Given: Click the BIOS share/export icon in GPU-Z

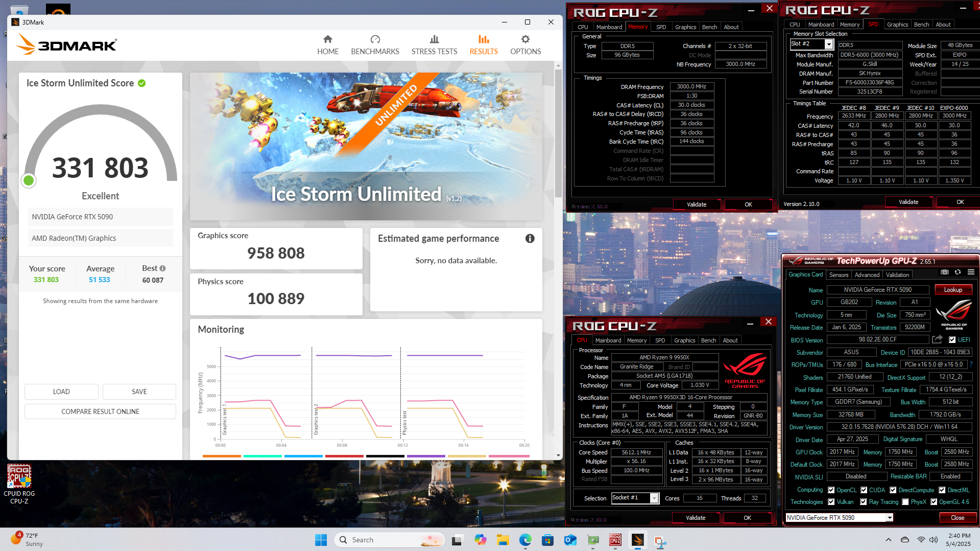Looking at the screenshot, I should coord(937,339).
